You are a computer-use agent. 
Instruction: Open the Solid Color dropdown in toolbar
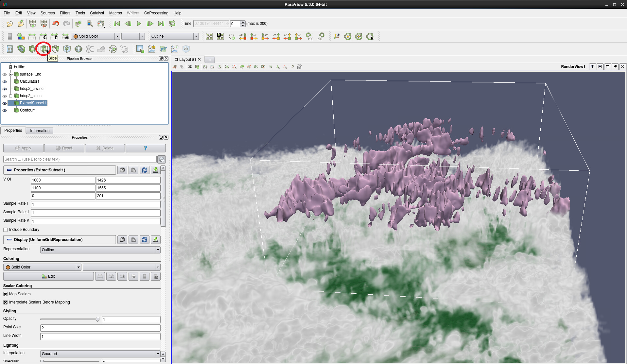(95, 36)
